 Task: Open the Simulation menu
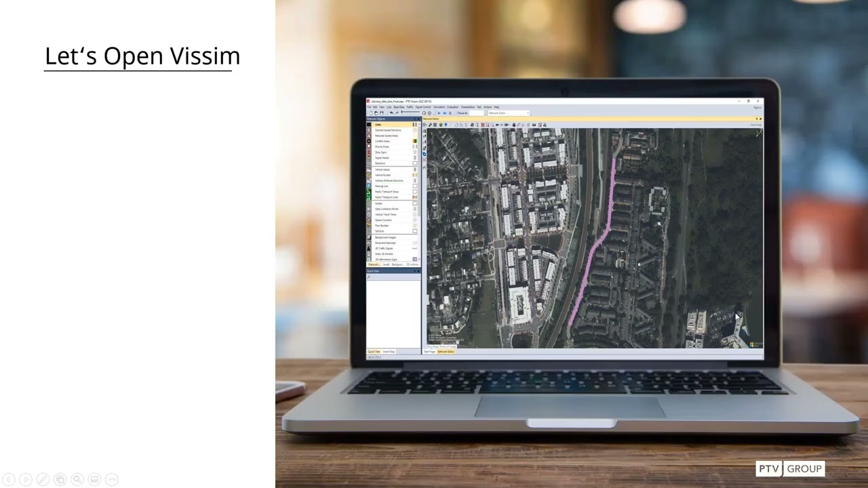pos(439,107)
